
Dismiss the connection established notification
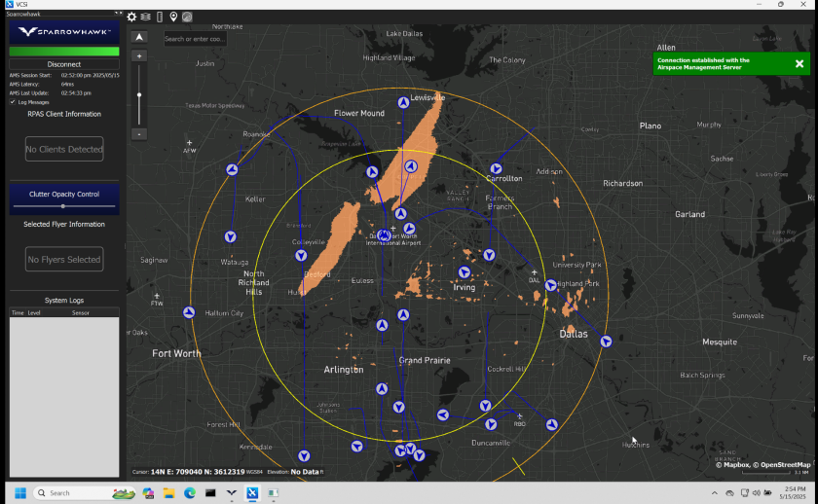[x=799, y=63]
